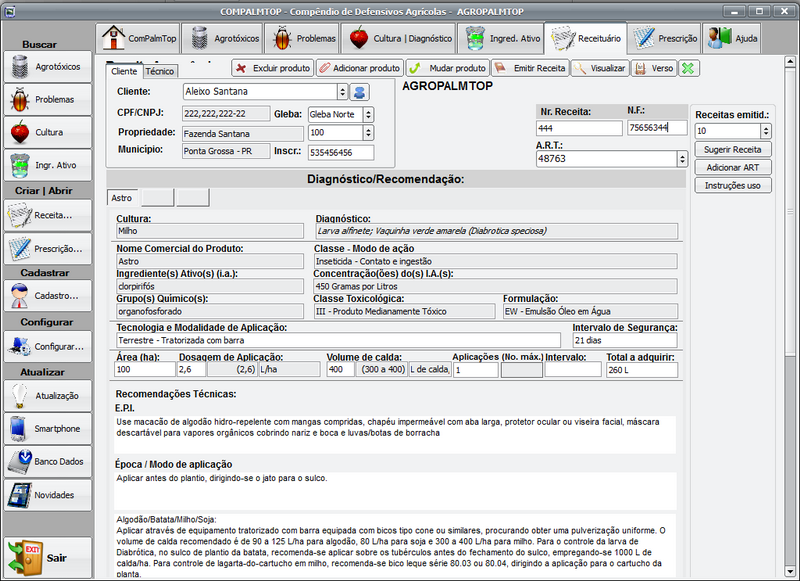Click Mudar produto toolbar button

[x=447, y=68]
